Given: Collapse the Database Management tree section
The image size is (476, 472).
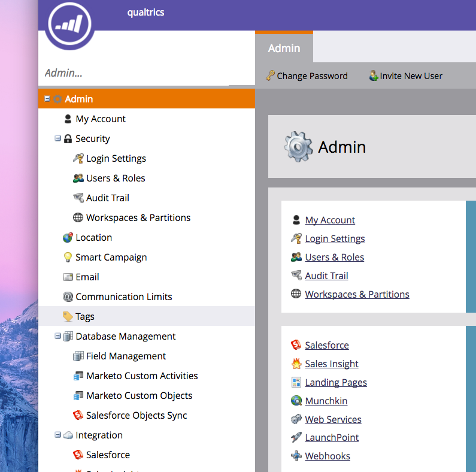Looking at the screenshot, I should click(57, 336).
